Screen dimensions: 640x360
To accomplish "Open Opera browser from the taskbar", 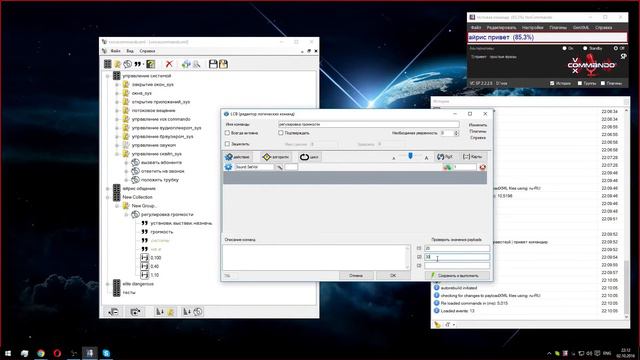I will pos(57,353).
